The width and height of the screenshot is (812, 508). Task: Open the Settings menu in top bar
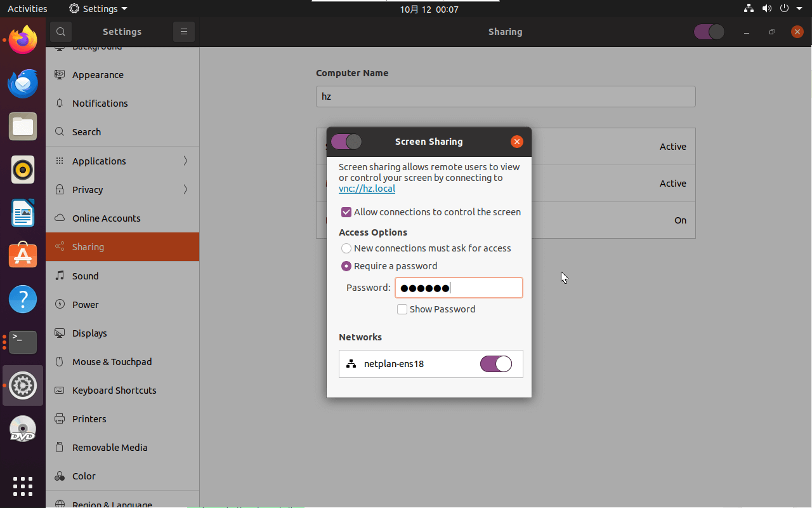coord(98,8)
